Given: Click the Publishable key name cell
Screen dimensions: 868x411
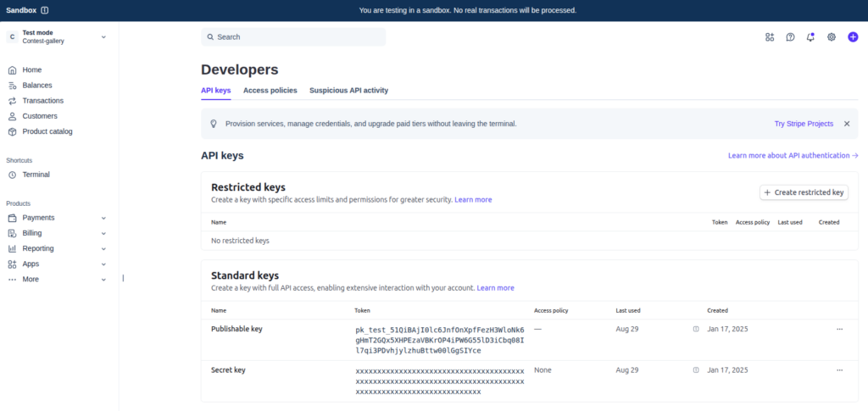Looking at the screenshot, I should tap(237, 329).
